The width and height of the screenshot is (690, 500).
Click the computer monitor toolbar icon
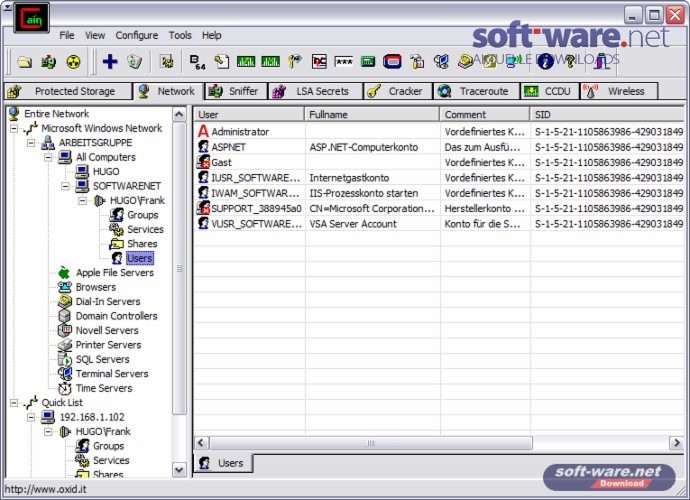point(441,62)
